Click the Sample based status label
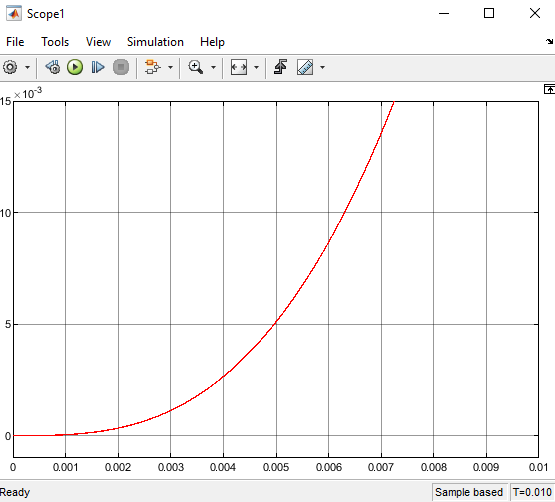The height and width of the screenshot is (502, 555). 469,492
